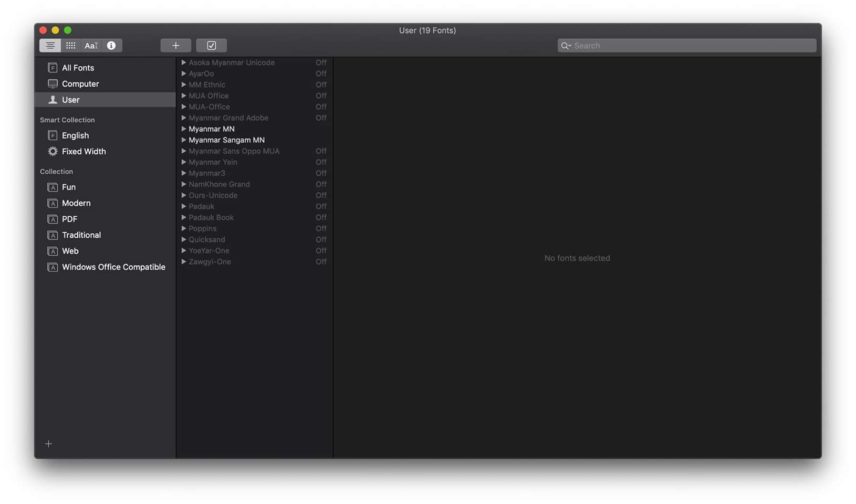Select the All Fonts library

tap(106, 68)
